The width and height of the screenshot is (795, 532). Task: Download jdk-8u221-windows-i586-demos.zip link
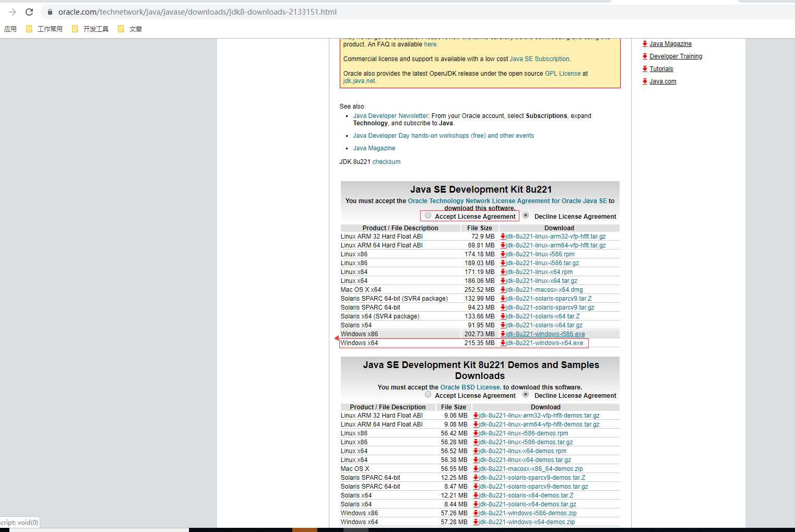[x=528, y=513]
